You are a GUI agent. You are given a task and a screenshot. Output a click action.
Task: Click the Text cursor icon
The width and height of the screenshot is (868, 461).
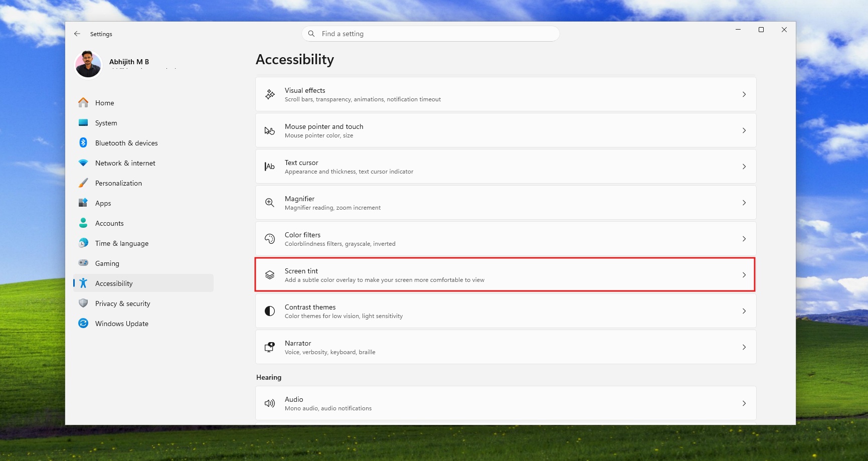pos(269,166)
